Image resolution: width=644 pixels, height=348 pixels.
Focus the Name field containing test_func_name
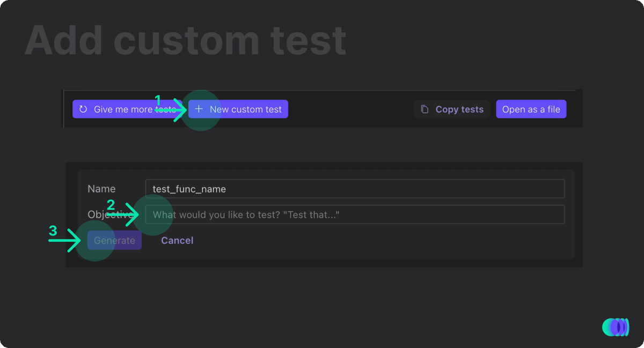pyautogui.click(x=355, y=189)
